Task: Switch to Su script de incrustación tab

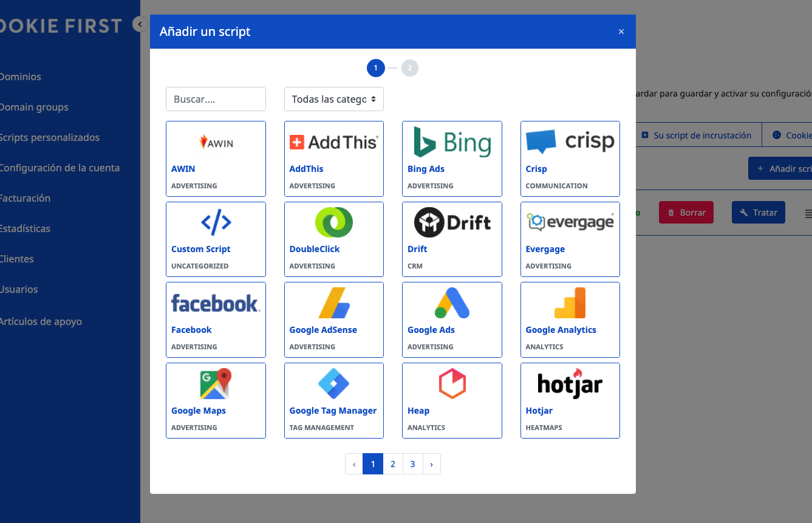Action: tap(697, 135)
